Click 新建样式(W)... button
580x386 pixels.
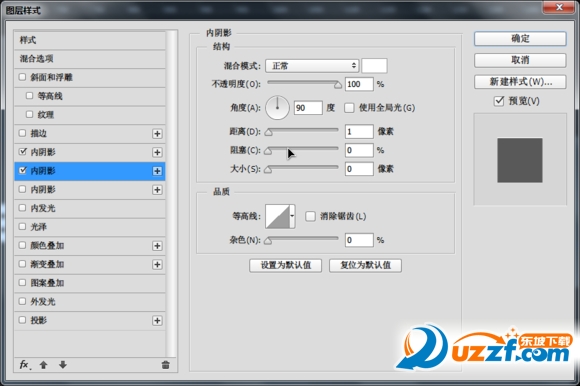pyautogui.click(x=520, y=82)
